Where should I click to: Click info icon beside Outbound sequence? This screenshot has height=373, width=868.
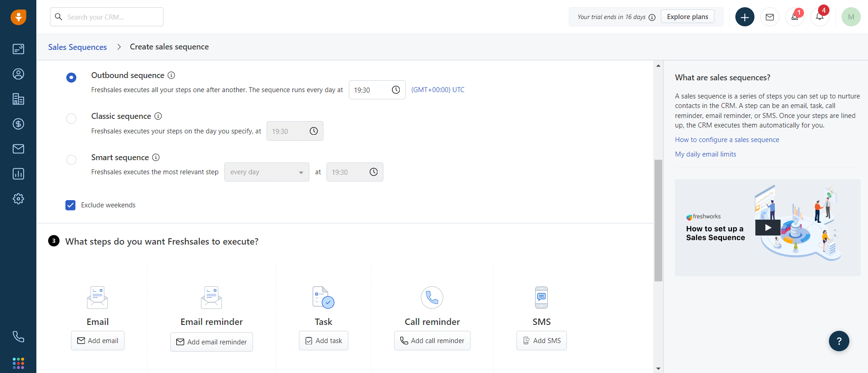pyautogui.click(x=171, y=75)
